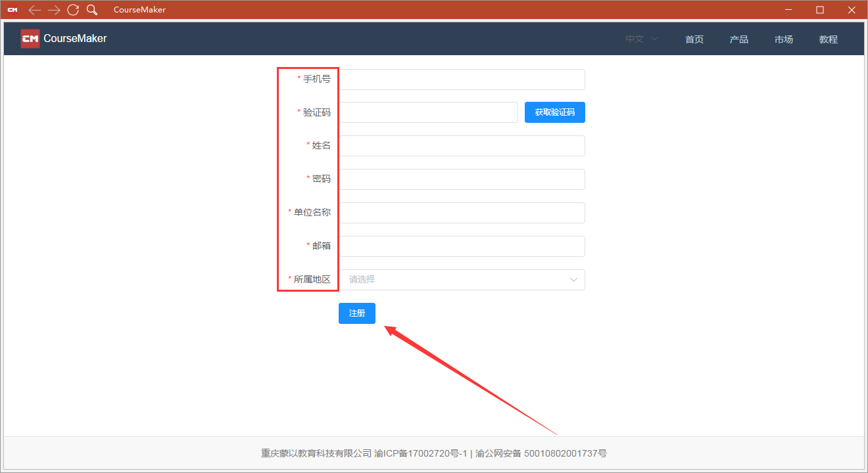Click the 邮箱 email input box

click(x=462, y=246)
